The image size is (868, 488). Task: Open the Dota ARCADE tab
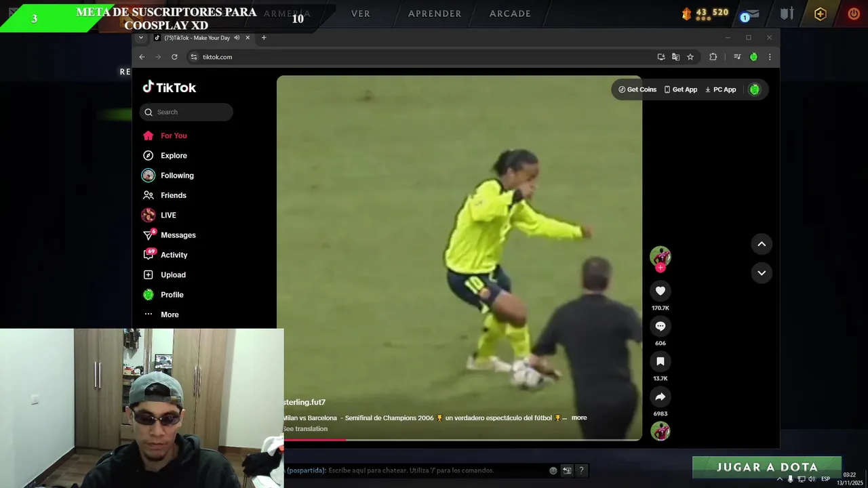(x=510, y=14)
